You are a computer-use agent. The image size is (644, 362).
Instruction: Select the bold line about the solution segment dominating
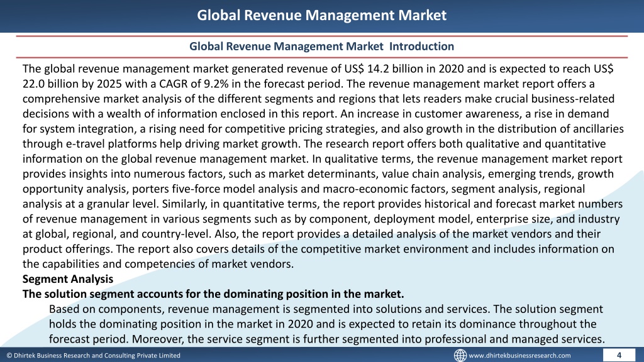tap(213, 294)
